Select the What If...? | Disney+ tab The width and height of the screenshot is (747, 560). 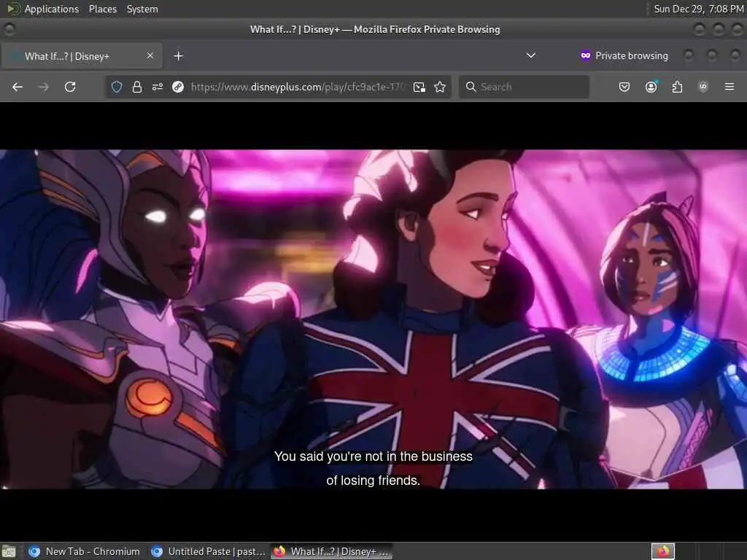point(82,55)
